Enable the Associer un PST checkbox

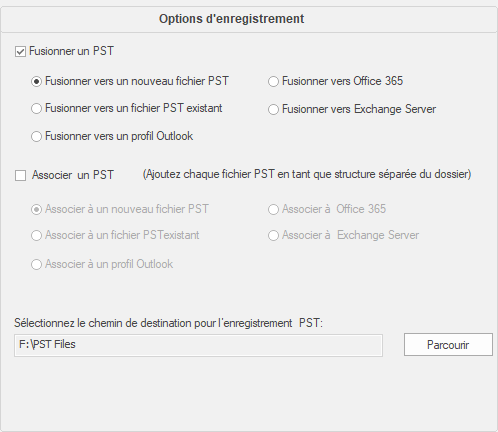point(20,175)
